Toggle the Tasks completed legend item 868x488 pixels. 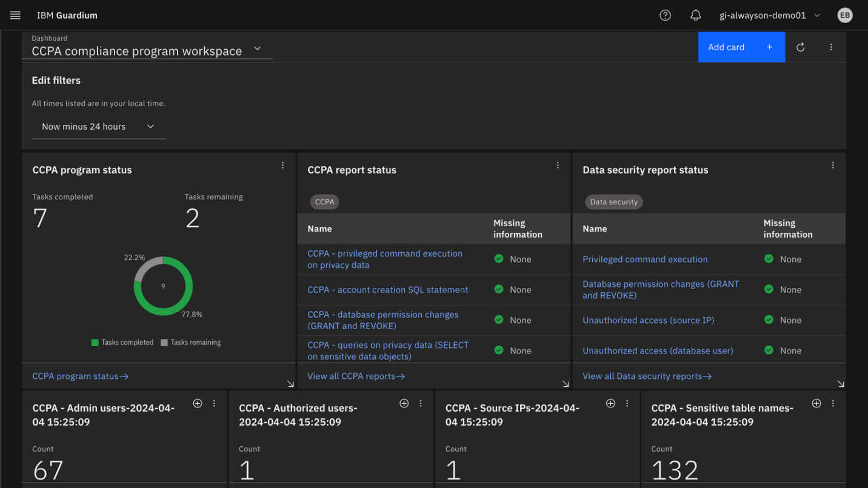[x=122, y=342]
